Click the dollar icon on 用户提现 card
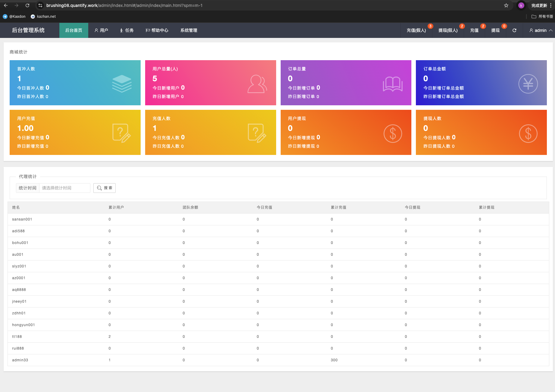 coord(392,134)
